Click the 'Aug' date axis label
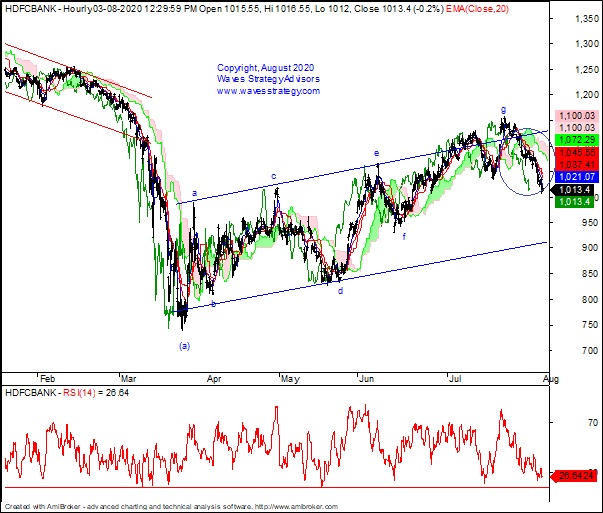Image resolution: width=603 pixels, height=513 pixels. tap(551, 379)
